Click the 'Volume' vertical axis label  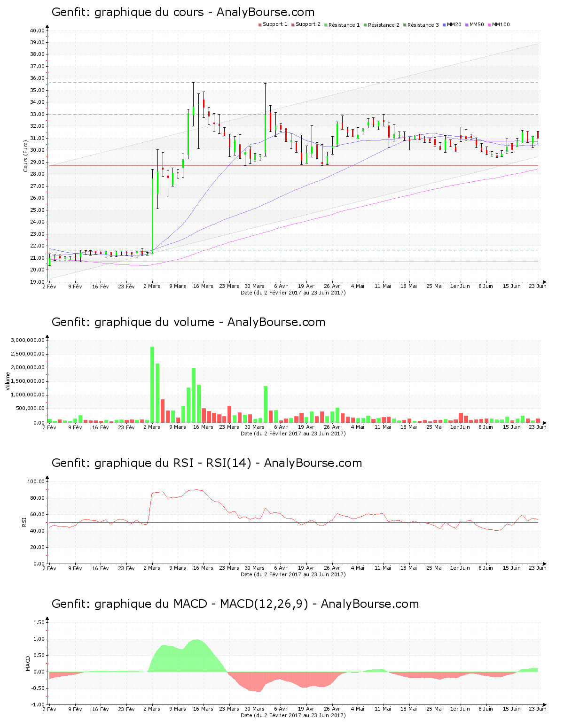tap(8, 381)
